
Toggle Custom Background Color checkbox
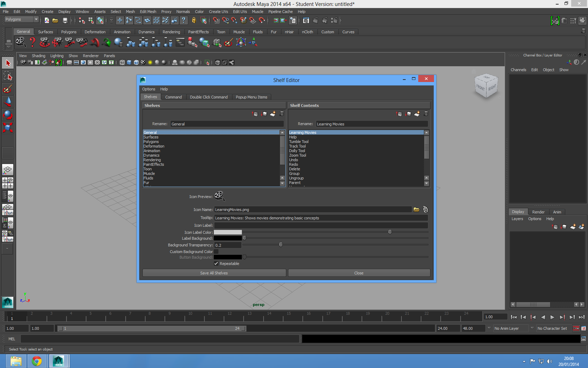tap(216, 252)
